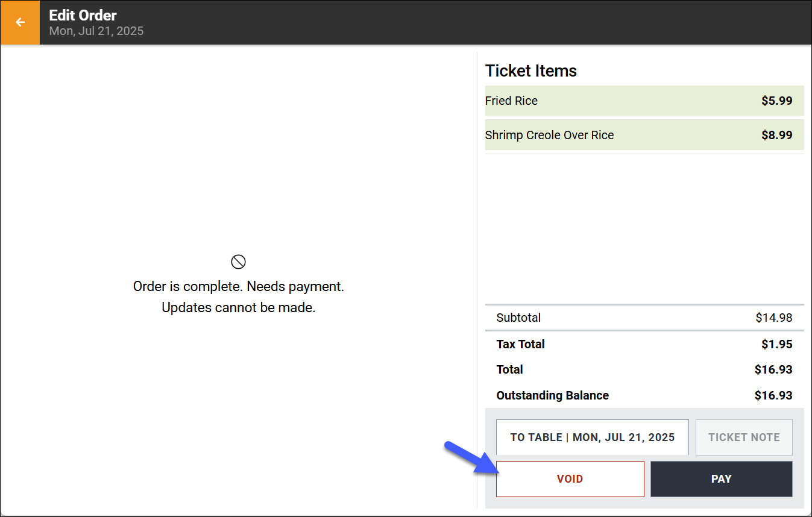
Task: Click the 'Updates cannot be made.' text
Action: click(239, 307)
